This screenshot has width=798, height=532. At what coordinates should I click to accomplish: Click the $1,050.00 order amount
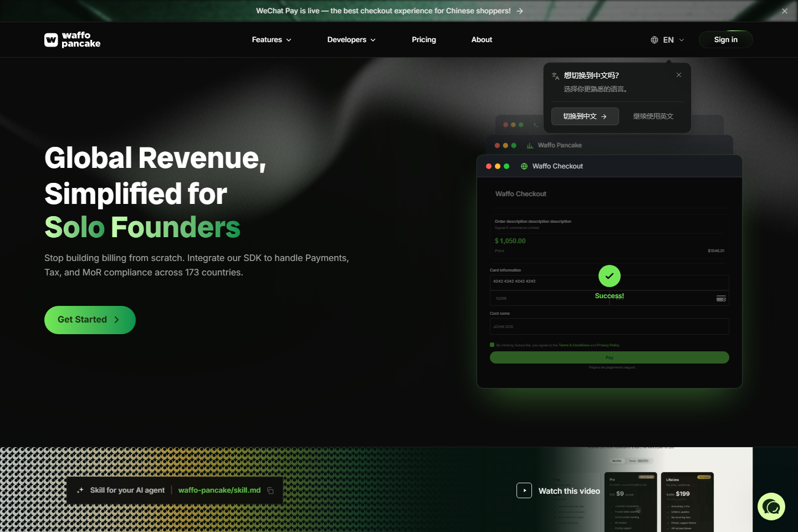pyautogui.click(x=510, y=241)
